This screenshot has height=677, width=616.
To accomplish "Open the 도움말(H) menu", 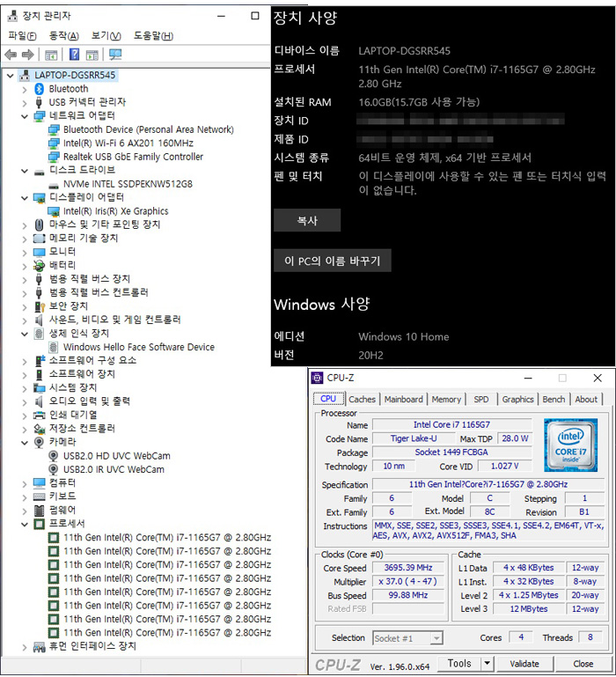I will click(153, 36).
